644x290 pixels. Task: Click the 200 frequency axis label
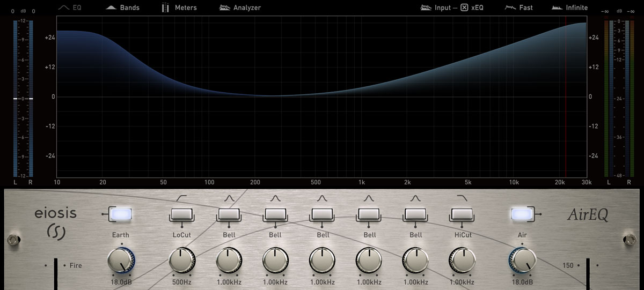coord(255,182)
